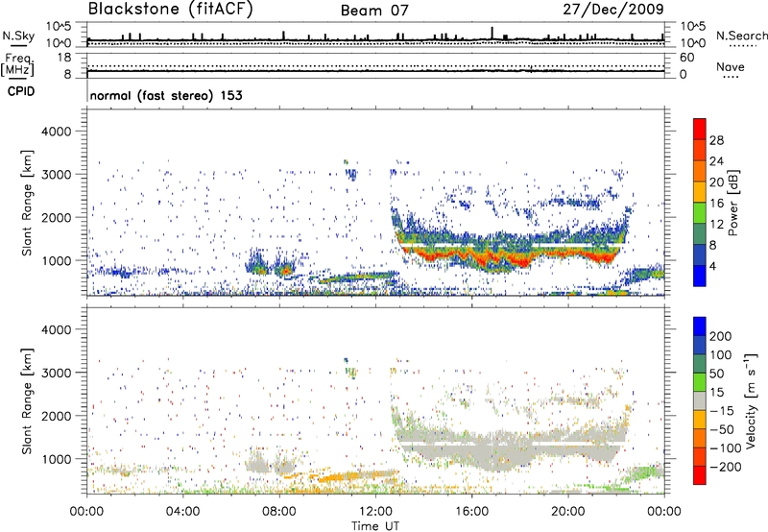This screenshot has width=768, height=532.
Task: Click the '04:00' time tick label
Action: [x=182, y=512]
